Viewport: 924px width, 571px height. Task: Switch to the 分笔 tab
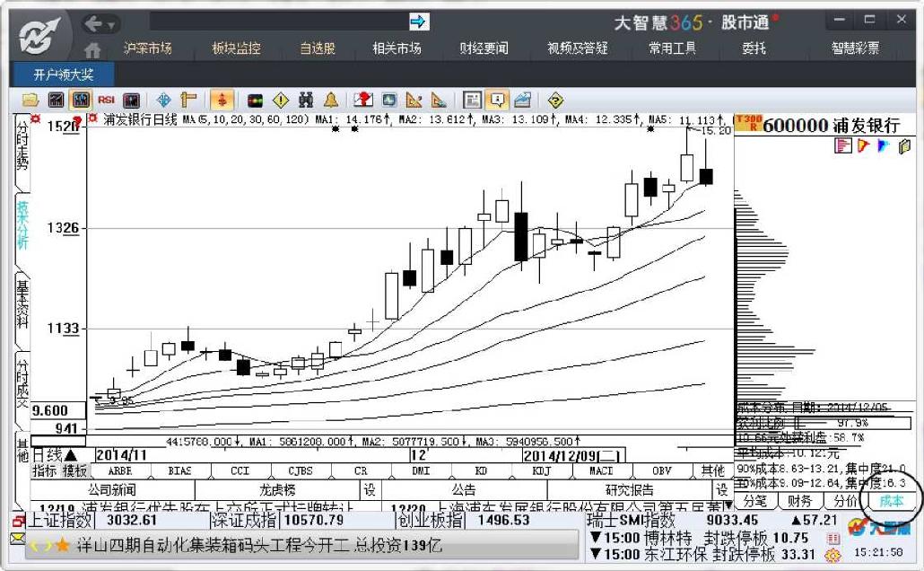[x=755, y=501]
